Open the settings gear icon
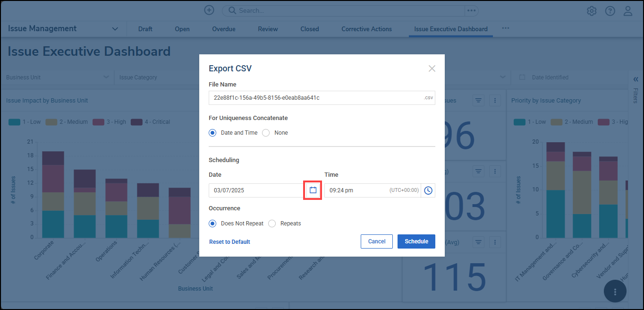The height and width of the screenshot is (310, 644). 592,11
